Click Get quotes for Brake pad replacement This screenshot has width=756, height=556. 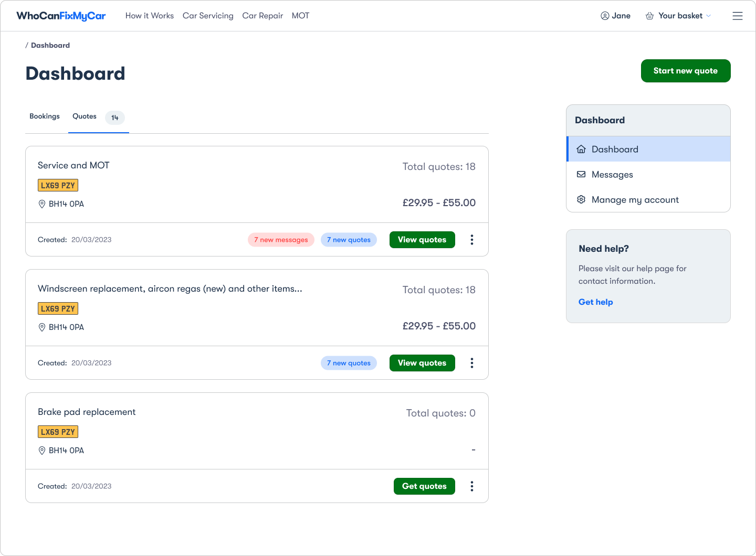[424, 486]
